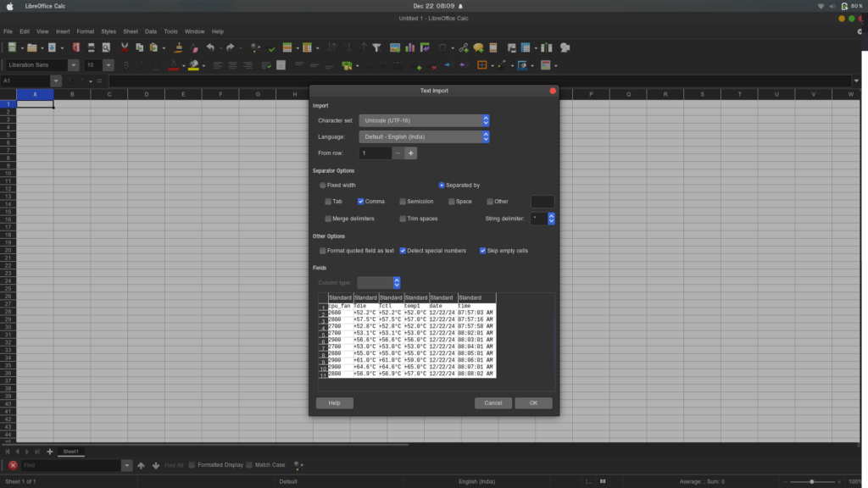Image resolution: width=868 pixels, height=488 pixels.
Task: Click Cancel in Text Import dialog
Action: [x=493, y=402]
